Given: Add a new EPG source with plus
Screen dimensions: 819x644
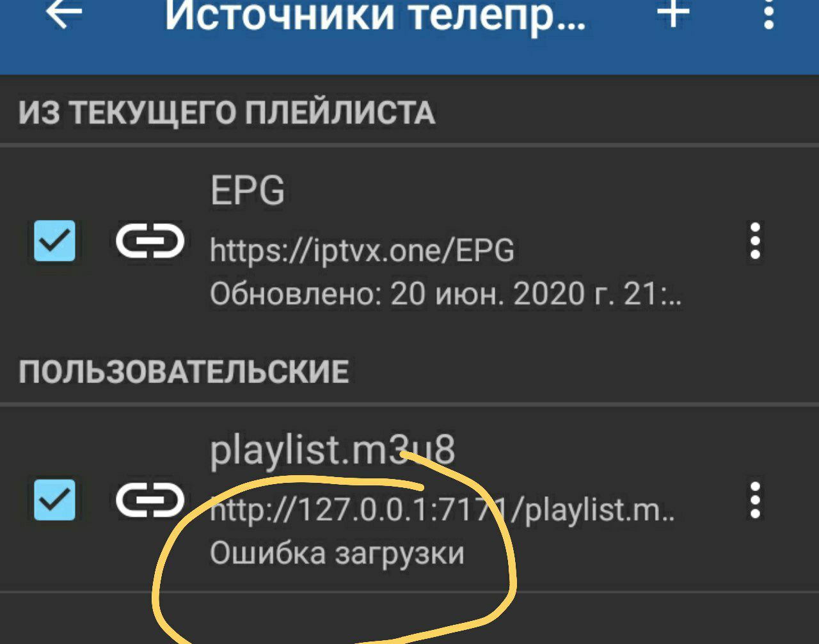Looking at the screenshot, I should coord(674,13).
